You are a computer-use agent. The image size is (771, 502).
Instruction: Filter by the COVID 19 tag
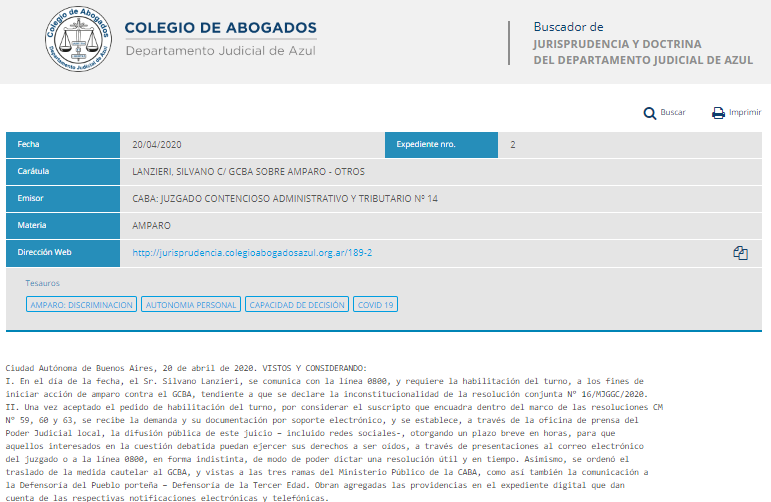pos(376,304)
